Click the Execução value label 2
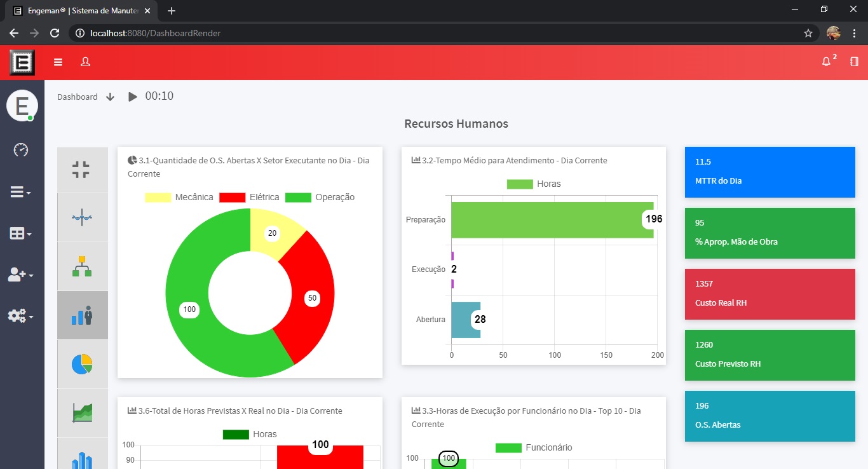 (x=454, y=269)
